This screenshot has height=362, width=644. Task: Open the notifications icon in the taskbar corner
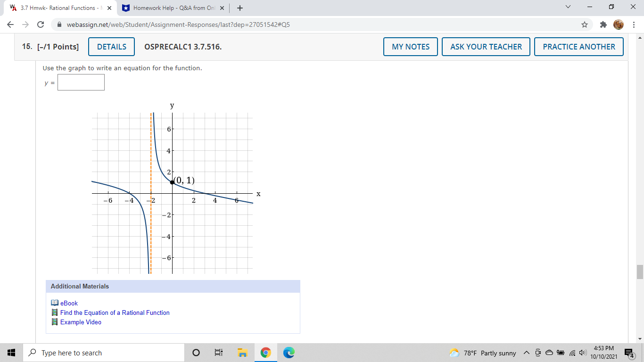coord(628,353)
